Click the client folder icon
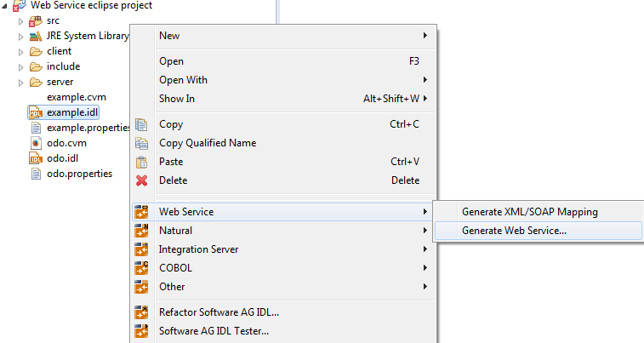This screenshot has width=644, height=343. [x=36, y=51]
